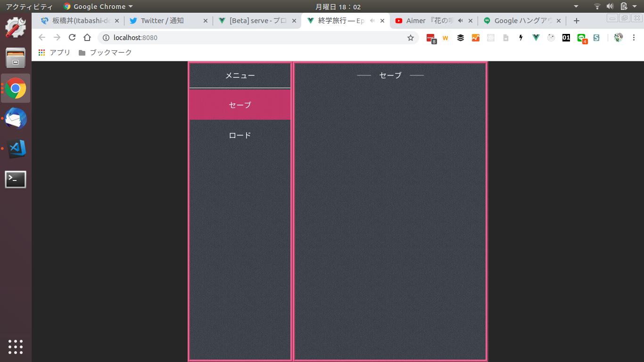Open the Google Chrome app menu dropdown
The height and width of the screenshot is (362, 644).
(x=99, y=7)
